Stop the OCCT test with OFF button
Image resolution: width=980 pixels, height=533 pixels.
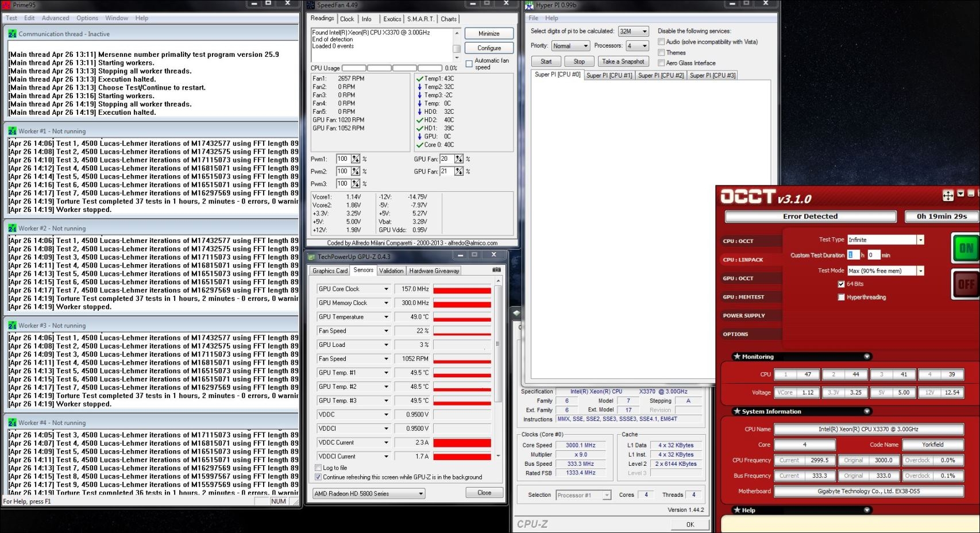[966, 284]
